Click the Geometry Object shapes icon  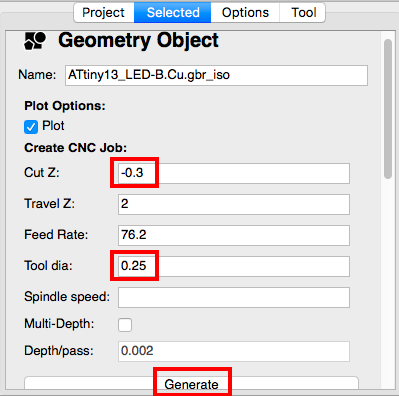pyautogui.click(x=35, y=41)
